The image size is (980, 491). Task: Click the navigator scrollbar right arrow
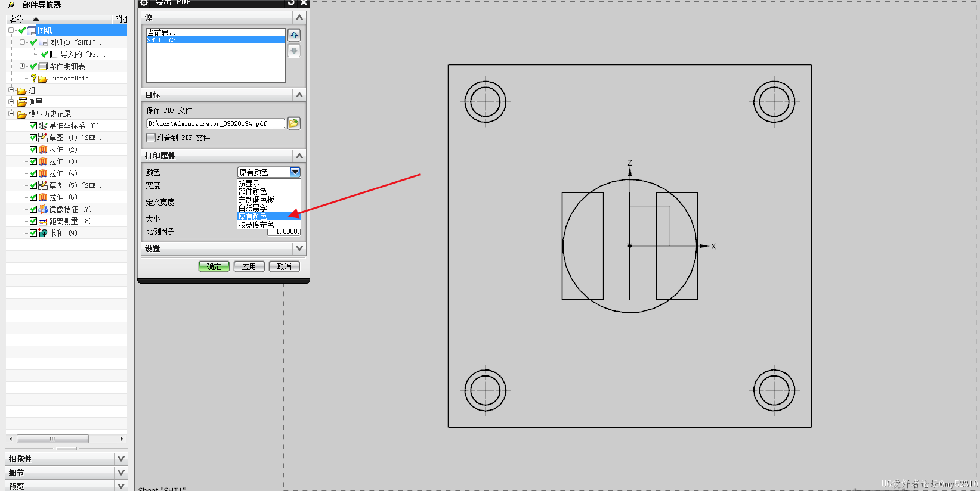point(122,439)
